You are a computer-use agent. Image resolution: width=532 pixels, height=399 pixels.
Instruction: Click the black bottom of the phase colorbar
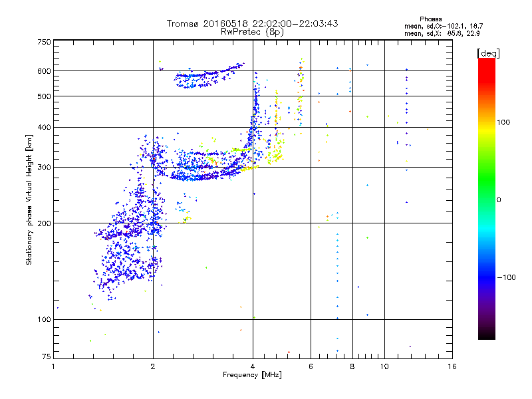487,336
